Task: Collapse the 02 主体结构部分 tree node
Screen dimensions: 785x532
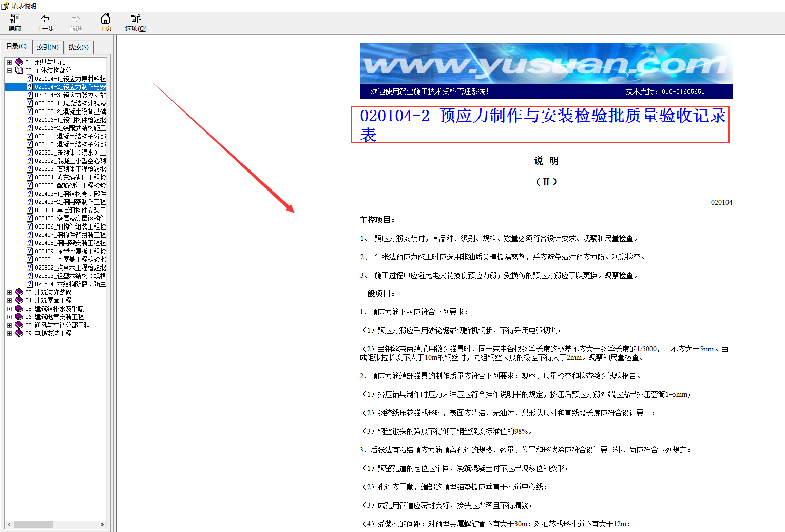Action: (x=9, y=70)
